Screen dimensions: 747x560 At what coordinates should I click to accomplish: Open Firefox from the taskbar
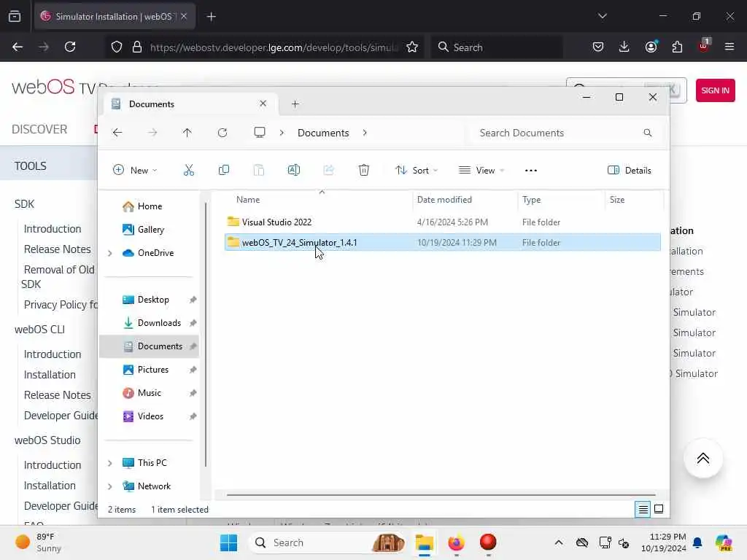(456, 542)
